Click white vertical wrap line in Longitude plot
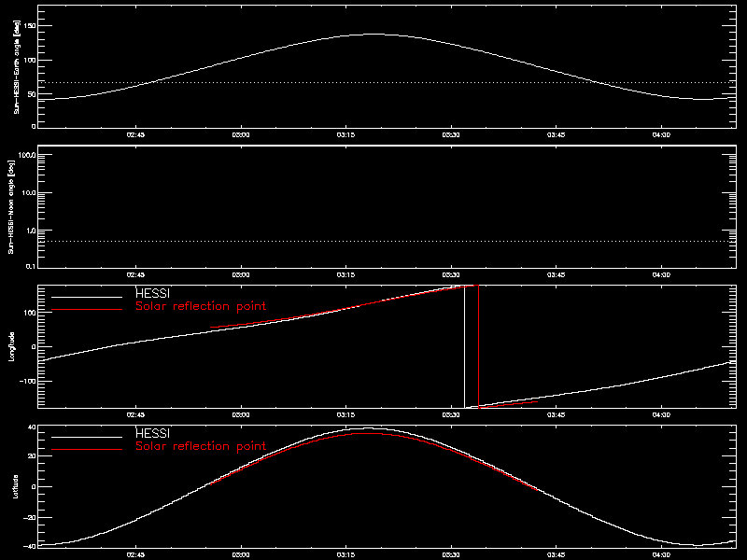This screenshot has width=747, height=560. (x=464, y=346)
